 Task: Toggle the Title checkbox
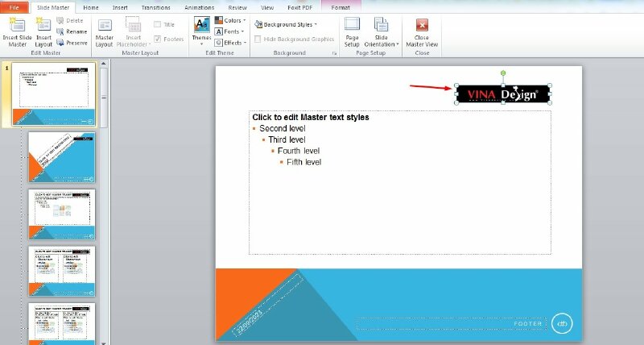pos(157,25)
